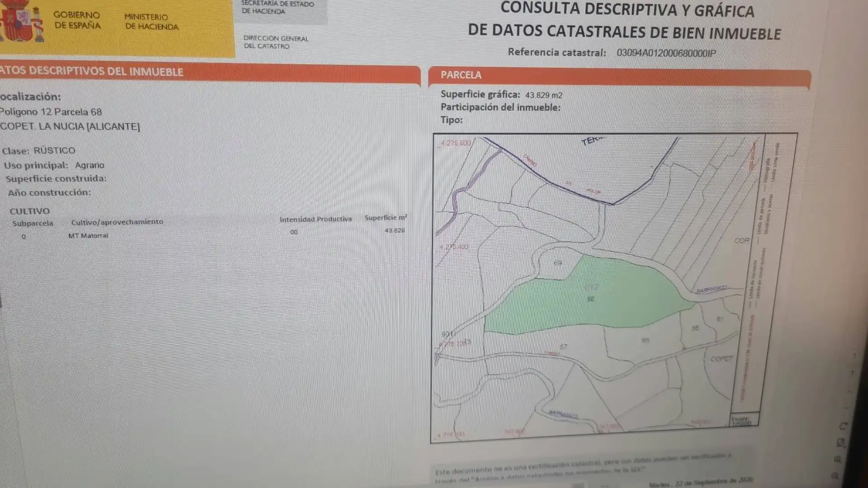
Task: Click the fit-to-page document icon
Action: [840, 443]
